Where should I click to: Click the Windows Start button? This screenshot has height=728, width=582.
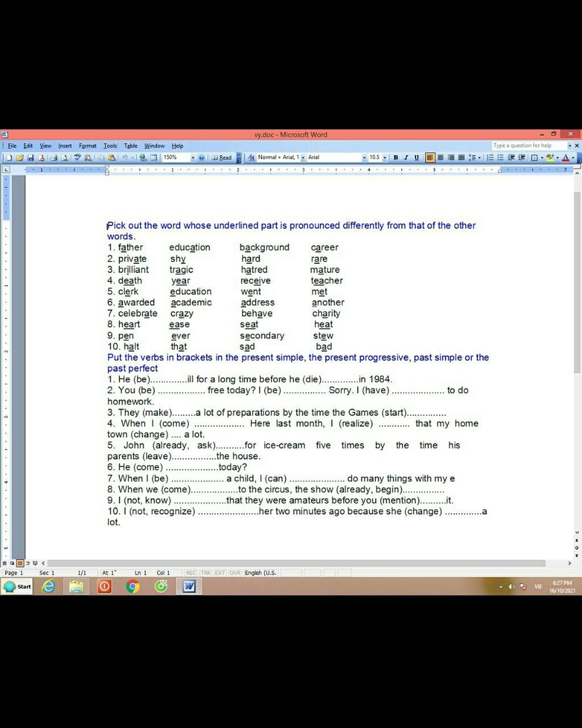coord(17,586)
